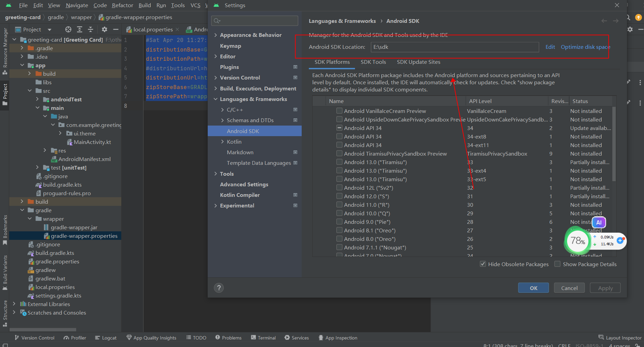Open the Project view dropdown arrow
The height and width of the screenshot is (347, 644).
(x=50, y=30)
